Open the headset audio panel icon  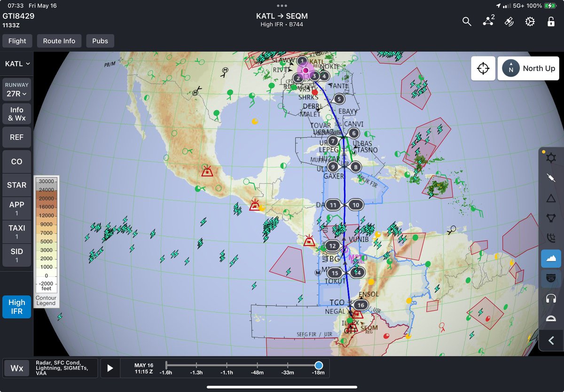coord(551,298)
